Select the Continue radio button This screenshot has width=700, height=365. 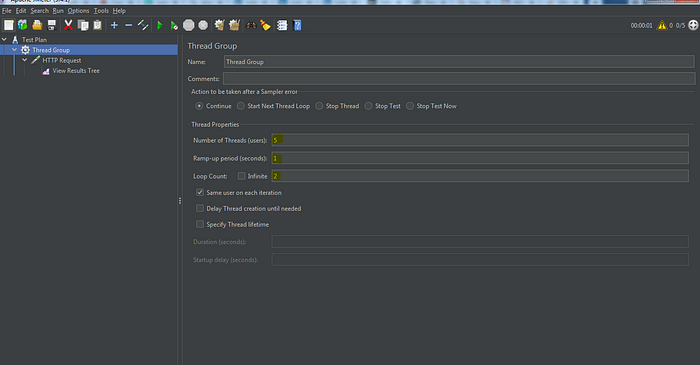coord(199,106)
